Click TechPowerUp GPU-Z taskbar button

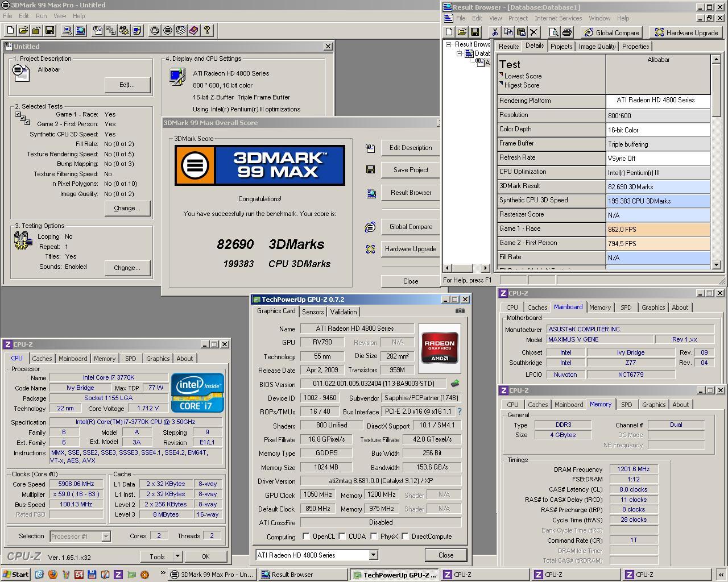click(x=394, y=575)
